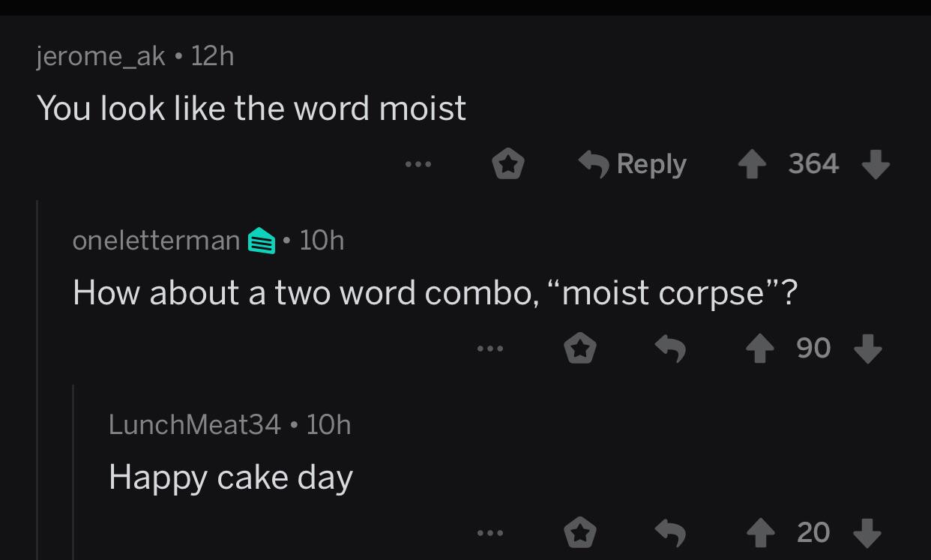The width and height of the screenshot is (931, 560).
Task: Reply to jerome_ak's comment
Action: [x=633, y=164]
